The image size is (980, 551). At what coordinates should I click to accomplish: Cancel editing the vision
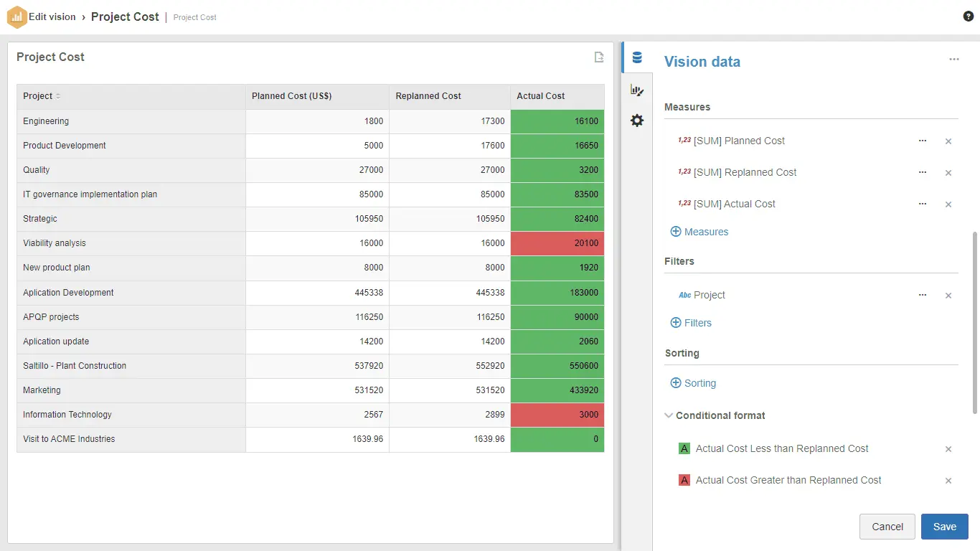[887, 526]
